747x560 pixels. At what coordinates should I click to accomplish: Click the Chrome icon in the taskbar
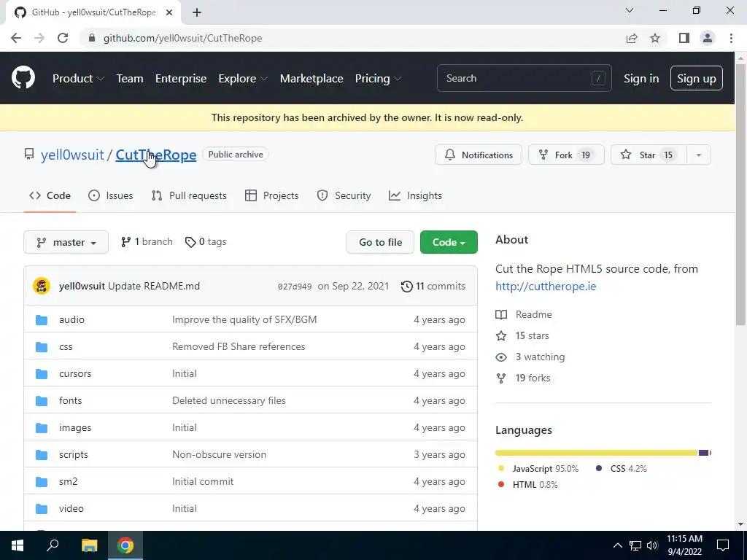tap(125, 545)
